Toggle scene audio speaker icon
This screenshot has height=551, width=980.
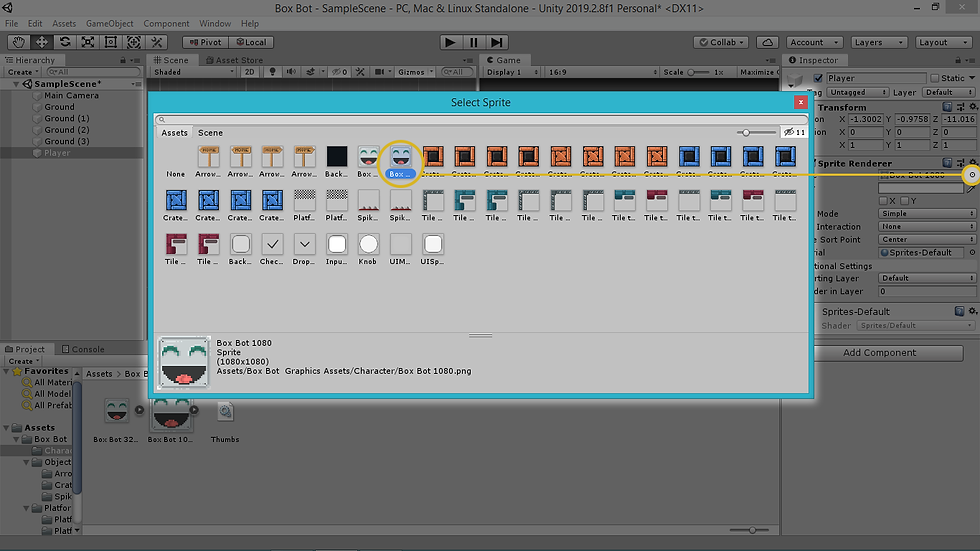click(291, 72)
